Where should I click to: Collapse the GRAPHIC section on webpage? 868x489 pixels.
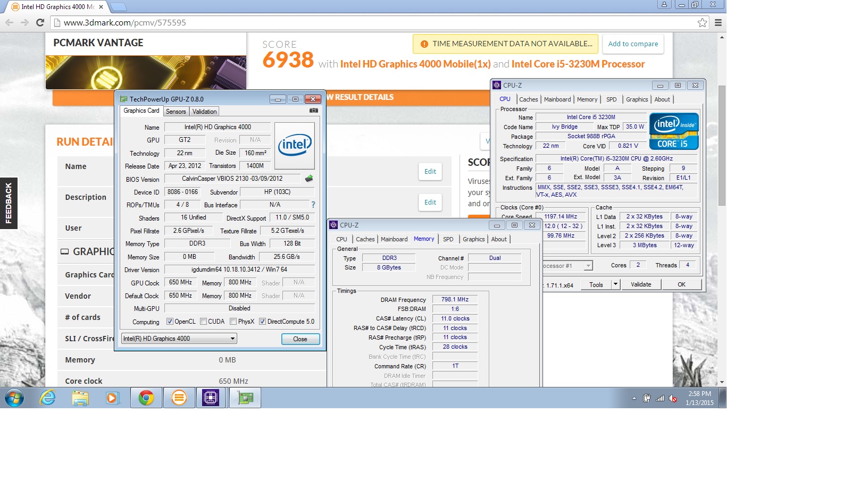(x=64, y=252)
